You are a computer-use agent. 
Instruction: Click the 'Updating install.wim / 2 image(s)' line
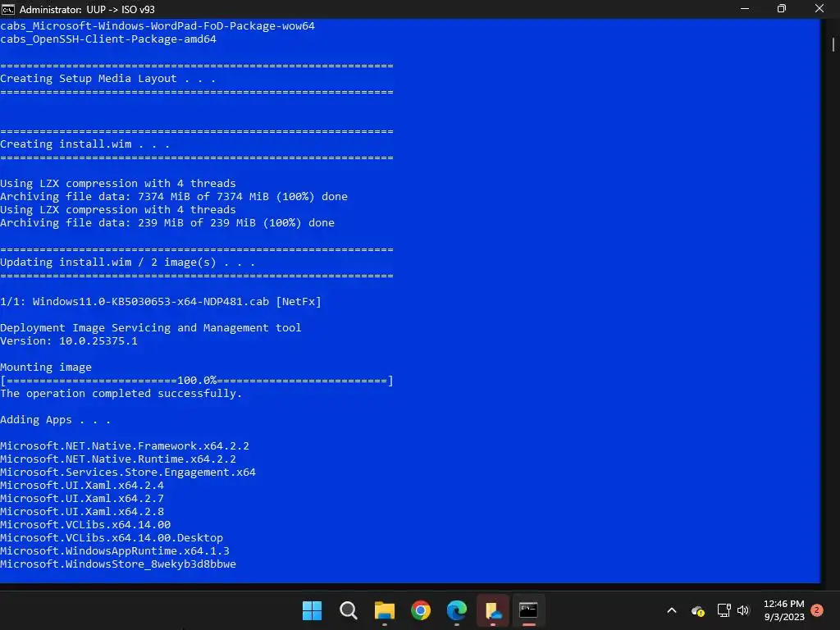coord(127,262)
